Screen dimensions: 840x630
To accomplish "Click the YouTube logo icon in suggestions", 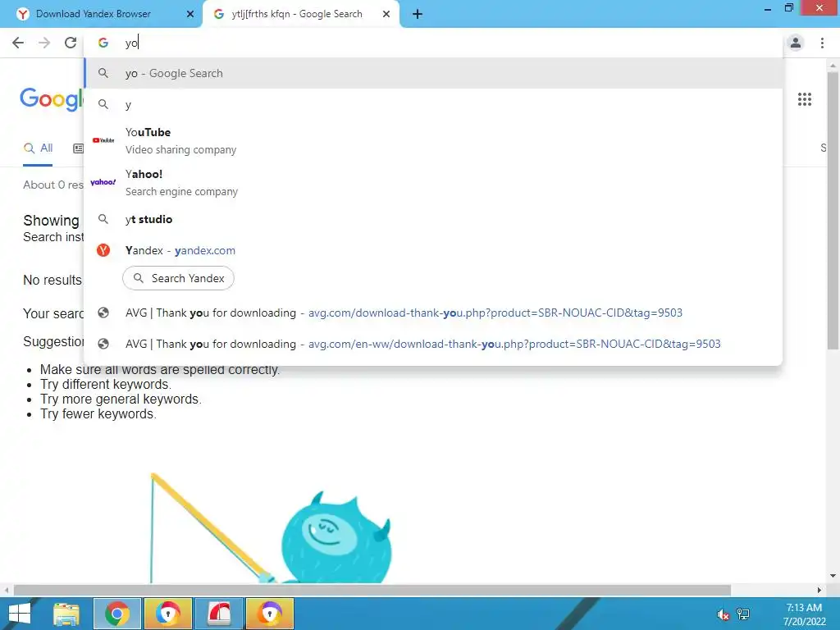I will pos(103,140).
